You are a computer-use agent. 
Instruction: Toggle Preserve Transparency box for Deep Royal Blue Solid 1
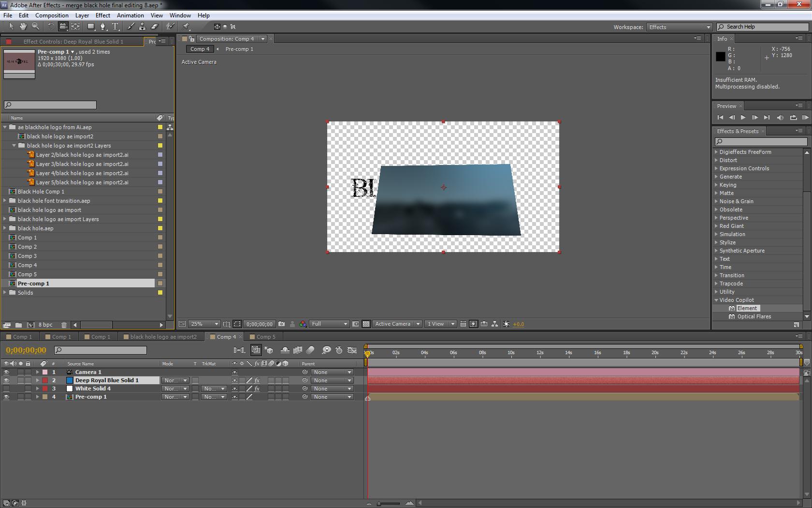(x=195, y=380)
